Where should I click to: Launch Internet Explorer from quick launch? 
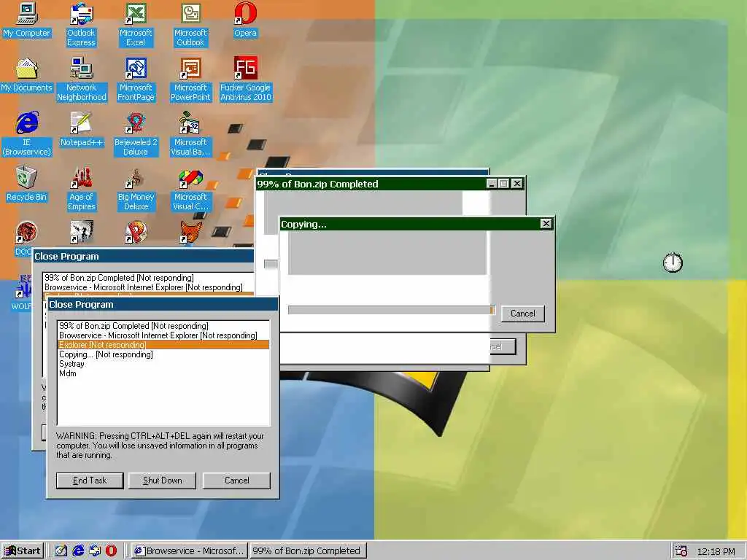pyautogui.click(x=77, y=551)
